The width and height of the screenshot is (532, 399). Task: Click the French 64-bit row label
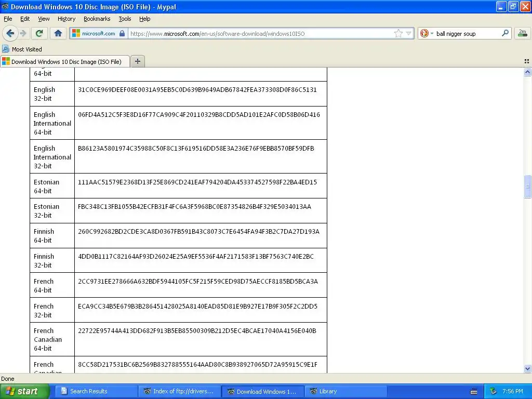(x=44, y=286)
